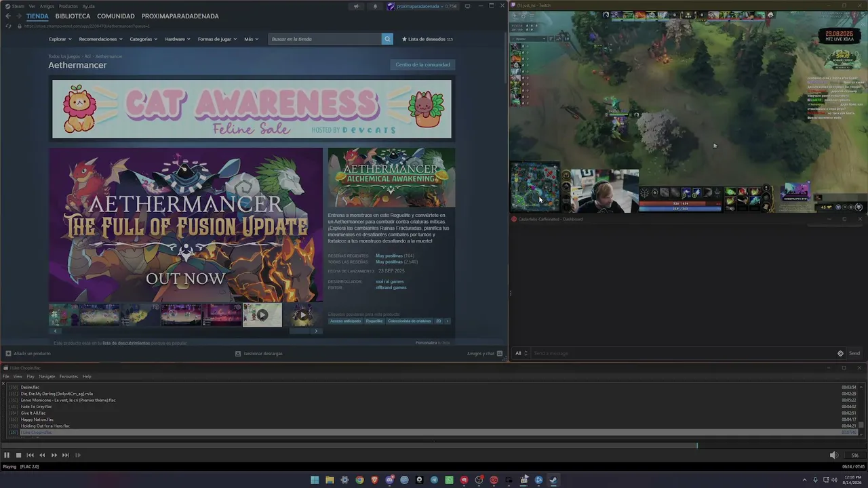Open the Favourites menu in music player
The width and height of the screenshot is (868, 488).
tap(68, 377)
